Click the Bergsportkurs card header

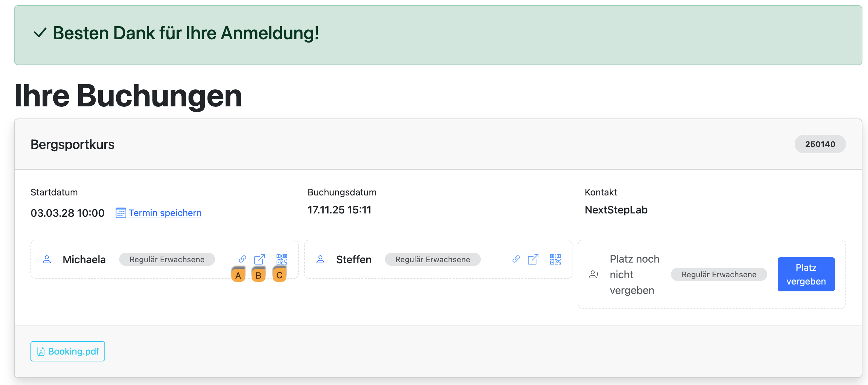[x=72, y=144]
